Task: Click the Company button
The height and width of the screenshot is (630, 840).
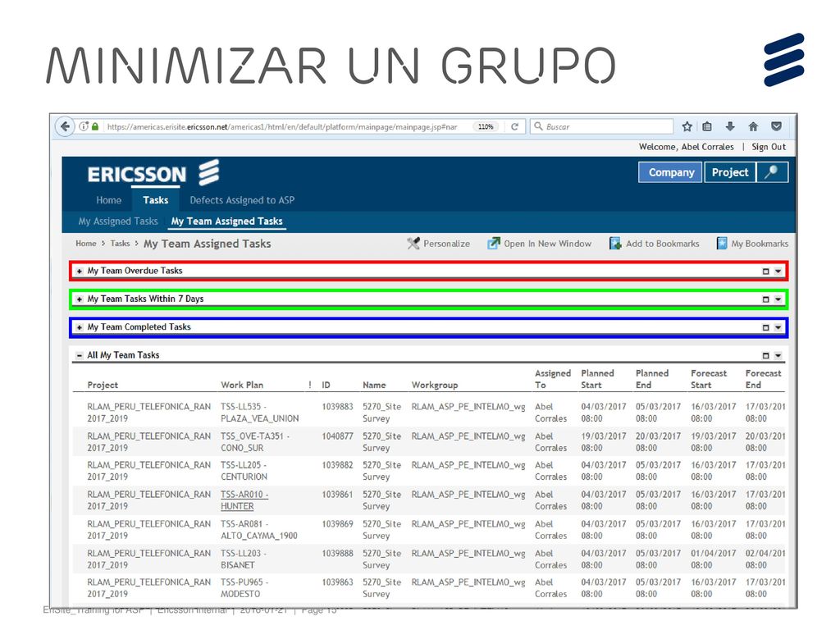Action: coord(670,172)
